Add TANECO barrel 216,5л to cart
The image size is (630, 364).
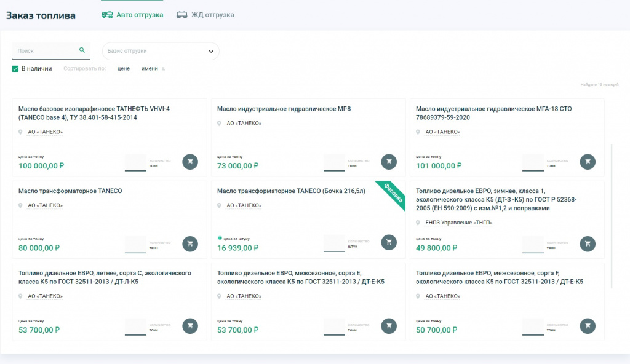pyautogui.click(x=389, y=242)
